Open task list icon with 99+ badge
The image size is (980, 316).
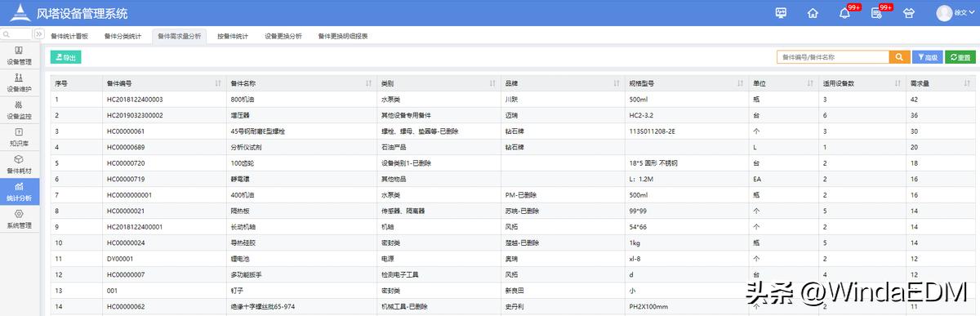[876, 12]
